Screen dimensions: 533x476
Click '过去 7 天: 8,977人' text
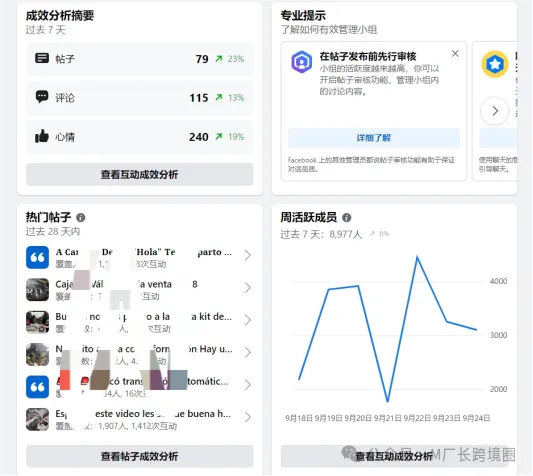pyautogui.click(x=321, y=234)
